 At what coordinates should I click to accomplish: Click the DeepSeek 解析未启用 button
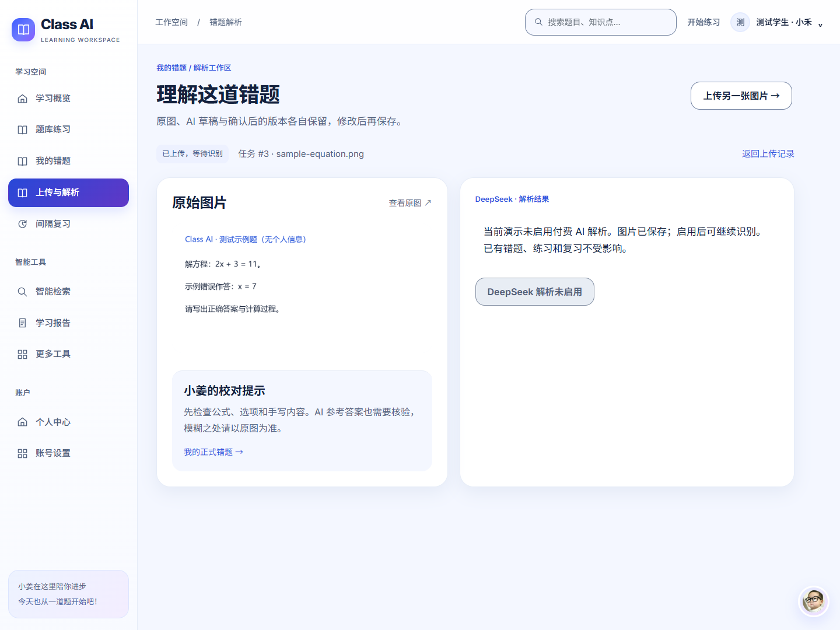534,292
